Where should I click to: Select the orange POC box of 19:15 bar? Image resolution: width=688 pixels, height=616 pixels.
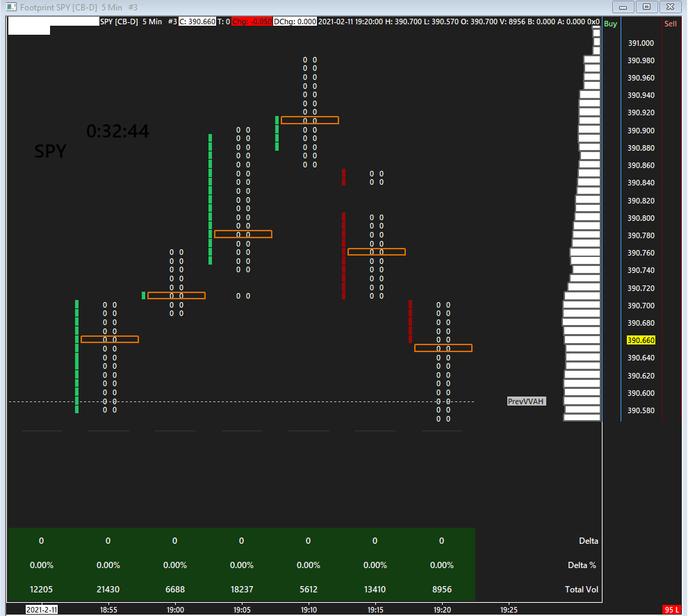[x=377, y=251]
